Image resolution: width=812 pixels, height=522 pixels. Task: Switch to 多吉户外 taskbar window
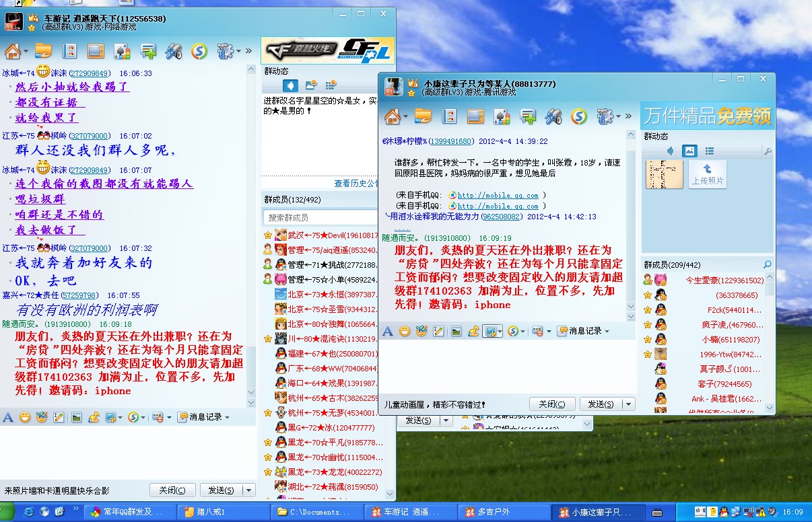pos(504,513)
